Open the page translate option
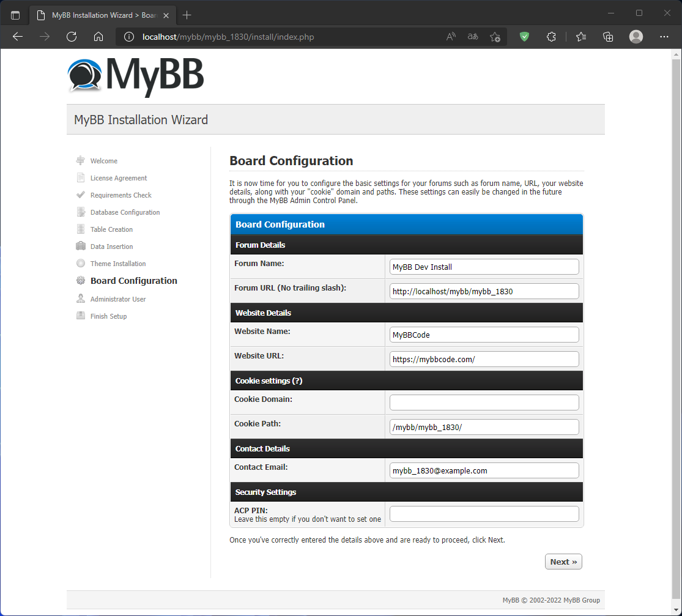Viewport: 682px width, 616px height. [x=473, y=37]
